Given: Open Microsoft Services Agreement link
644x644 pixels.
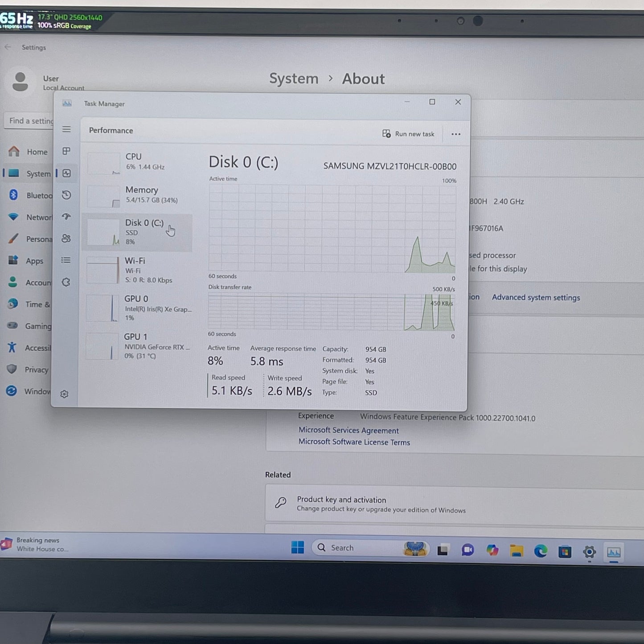Looking at the screenshot, I should pos(349,430).
